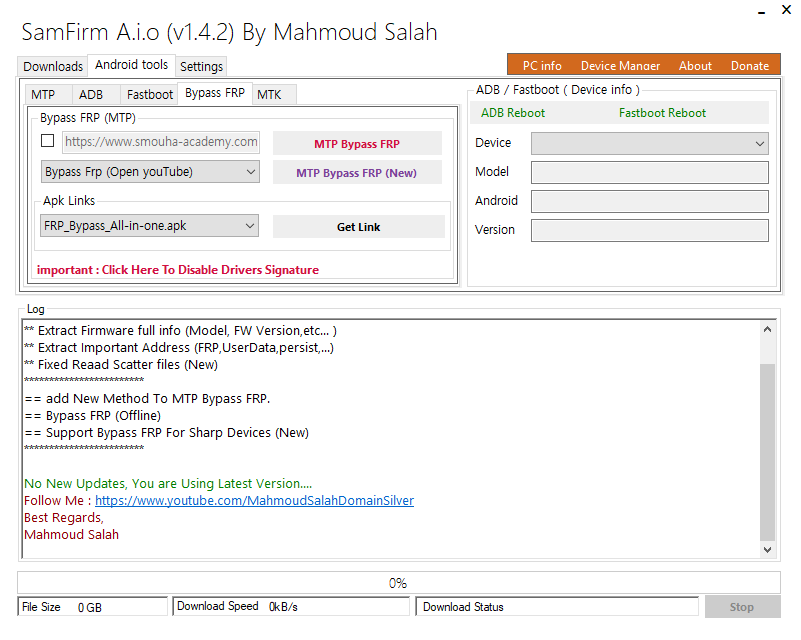Open the MahmoudSalahDomainSilver YouTube link

[x=254, y=501]
